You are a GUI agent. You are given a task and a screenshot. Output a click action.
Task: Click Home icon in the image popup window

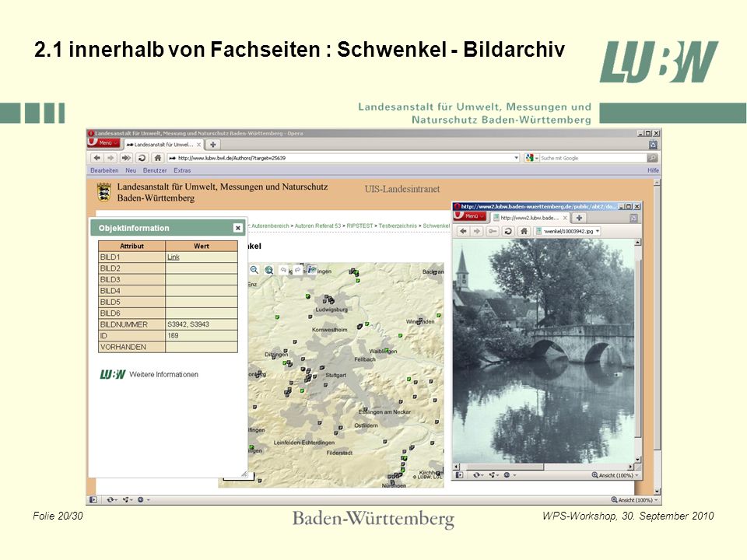pyautogui.click(x=524, y=232)
